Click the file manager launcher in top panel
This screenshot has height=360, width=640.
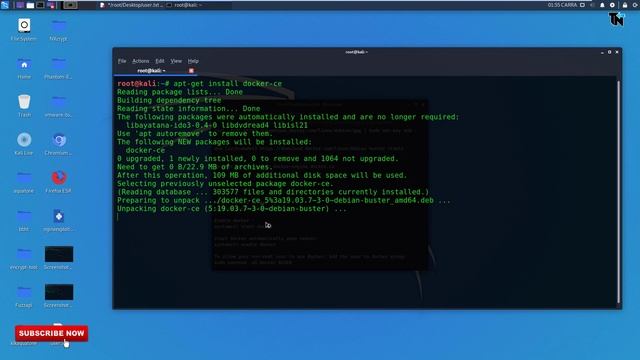coord(30,5)
